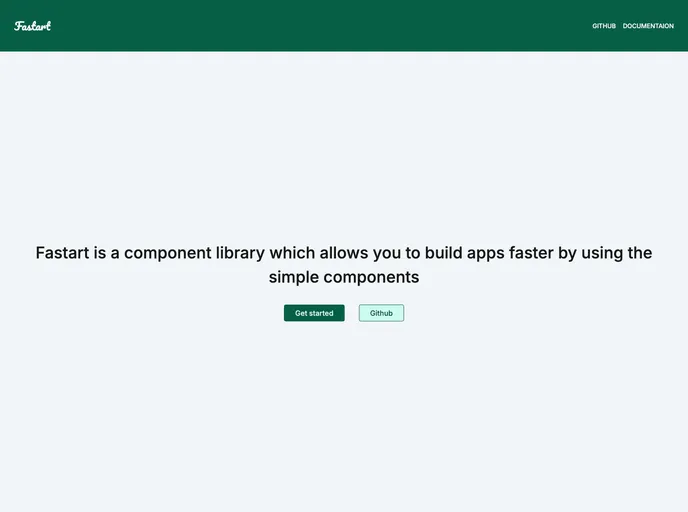
Task: Open the GITHUB link in header
Action: click(x=604, y=26)
